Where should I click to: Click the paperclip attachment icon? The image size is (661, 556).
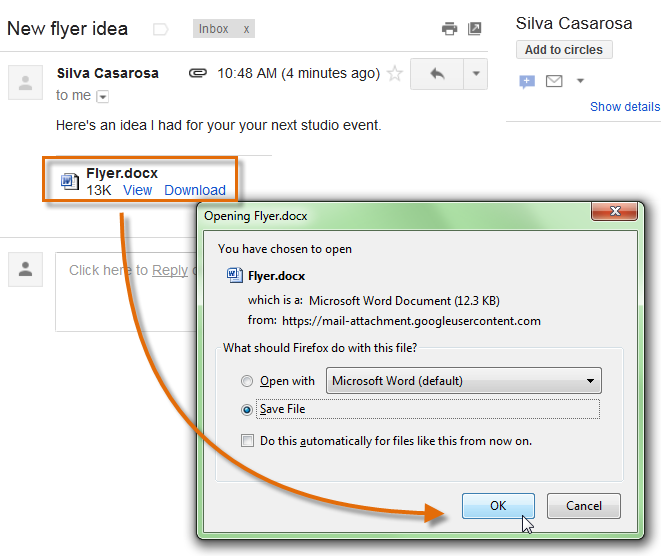tap(198, 73)
